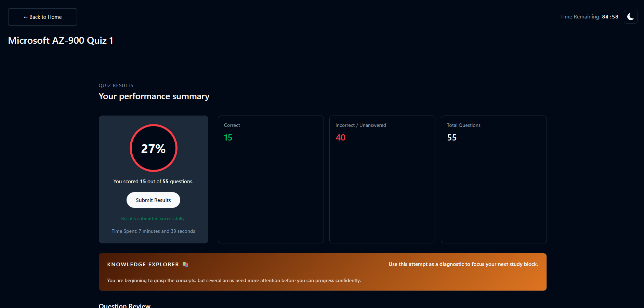
Task: Click the 'Results submitted successfully.' message
Action: (x=153, y=218)
